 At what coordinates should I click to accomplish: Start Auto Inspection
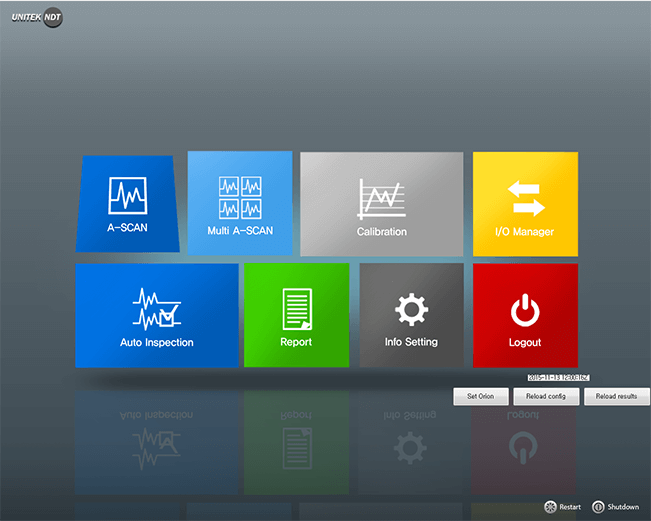(157, 316)
